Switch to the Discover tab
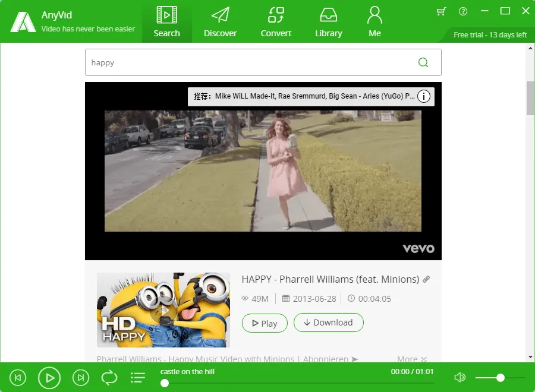 coord(220,21)
